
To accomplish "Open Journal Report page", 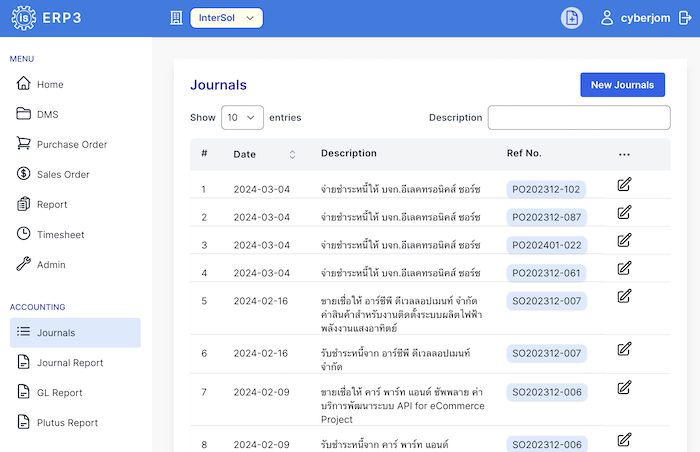I will pos(70,363).
